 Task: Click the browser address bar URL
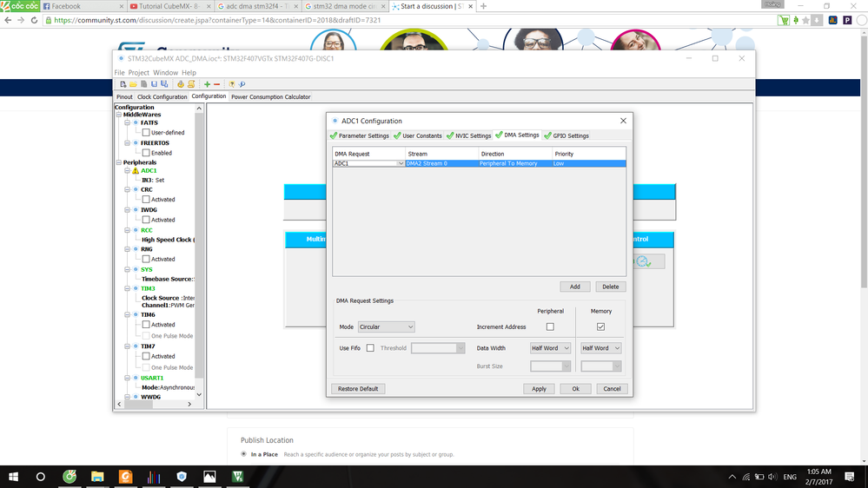click(217, 20)
